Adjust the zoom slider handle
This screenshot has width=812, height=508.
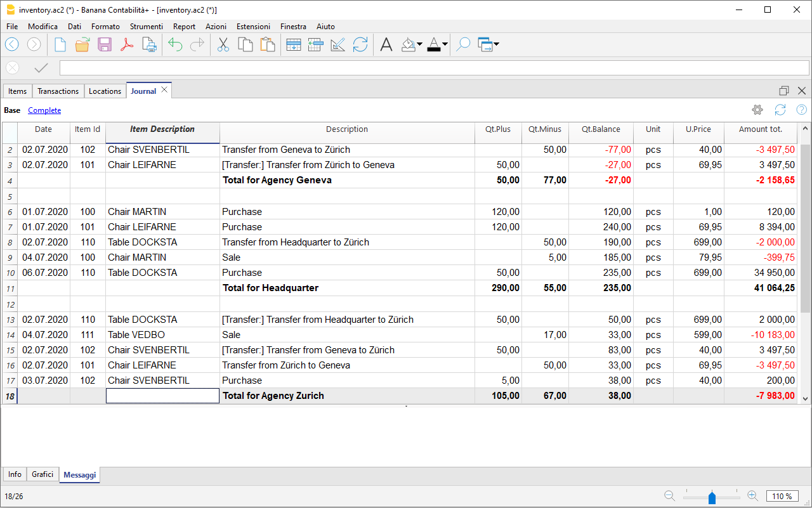(712, 497)
